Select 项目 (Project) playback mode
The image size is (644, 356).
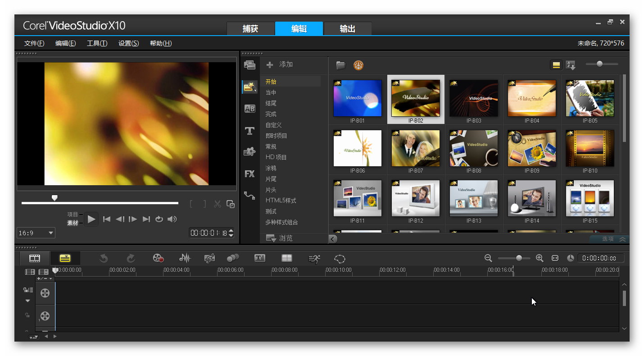pyautogui.click(x=73, y=215)
